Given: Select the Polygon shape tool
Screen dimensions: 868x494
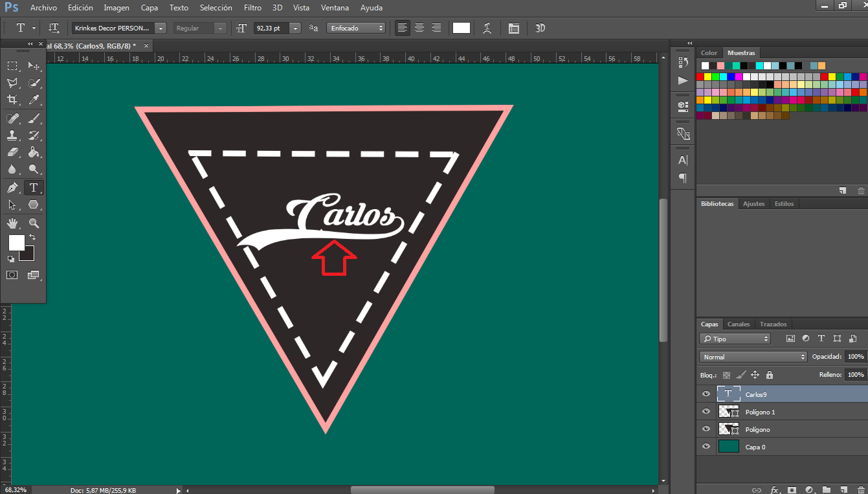Looking at the screenshot, I should point(34,205).
